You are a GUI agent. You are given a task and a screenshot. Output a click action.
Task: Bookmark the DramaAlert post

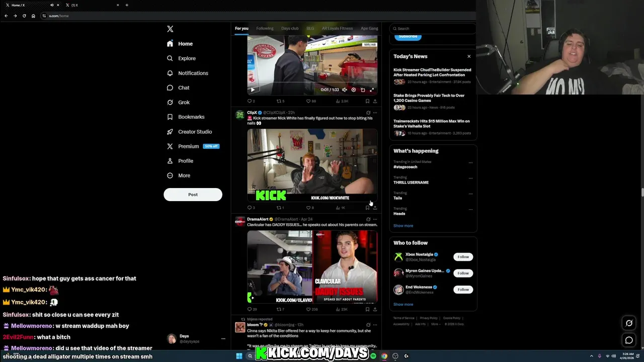point(367,309)
